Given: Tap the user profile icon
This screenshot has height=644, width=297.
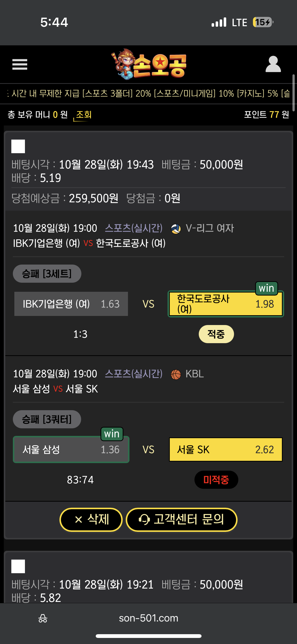Looking at the screenshot, I should [x=273, y=64].
